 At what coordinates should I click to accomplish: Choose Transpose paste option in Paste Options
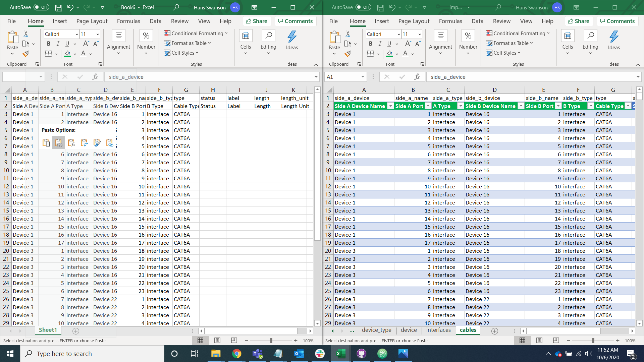(x=84, y=143)
